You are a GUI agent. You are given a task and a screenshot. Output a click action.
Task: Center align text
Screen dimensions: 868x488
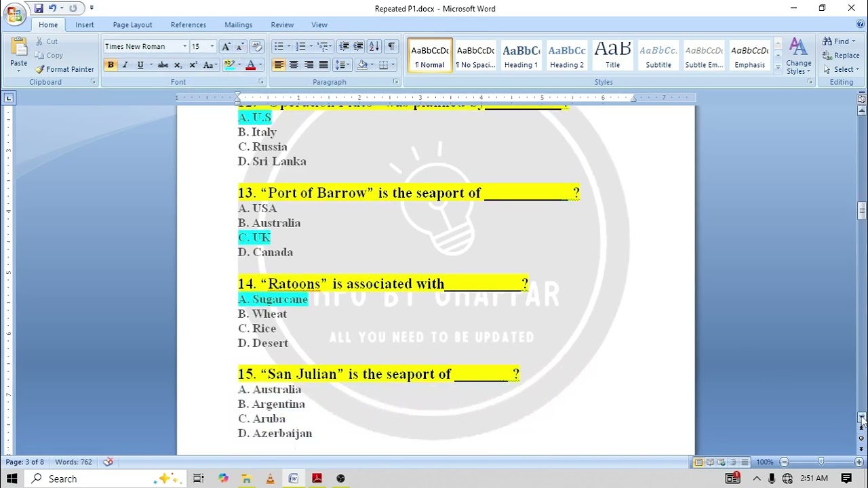[x=294, y=65]
